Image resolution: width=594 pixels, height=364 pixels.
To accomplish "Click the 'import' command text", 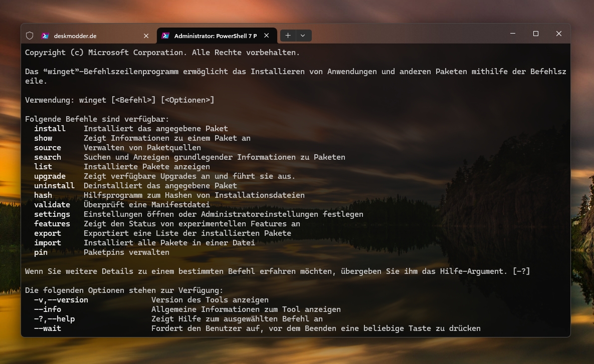I will pyautogui.click(x=47, y=242).
